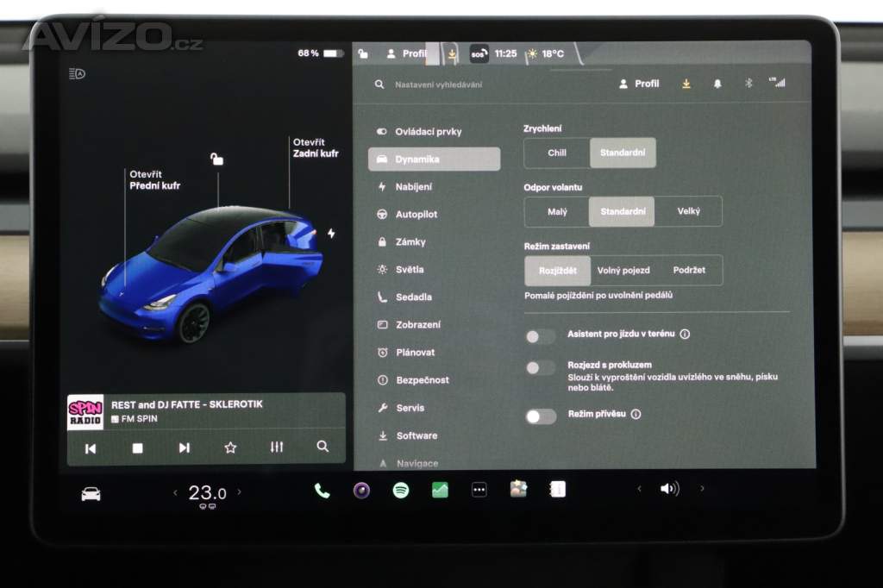Image resolution: width=883 pixels, height=588 pixels.
Task: Open the three-dot more apps launcher
Action: pyautogui.click(x=479, y=491)
